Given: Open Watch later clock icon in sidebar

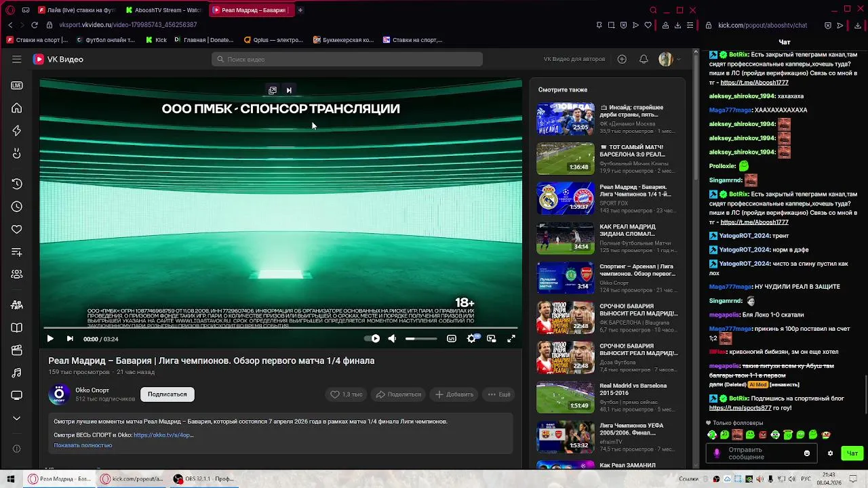Looking at the screenshot, I should coord(17,207).
